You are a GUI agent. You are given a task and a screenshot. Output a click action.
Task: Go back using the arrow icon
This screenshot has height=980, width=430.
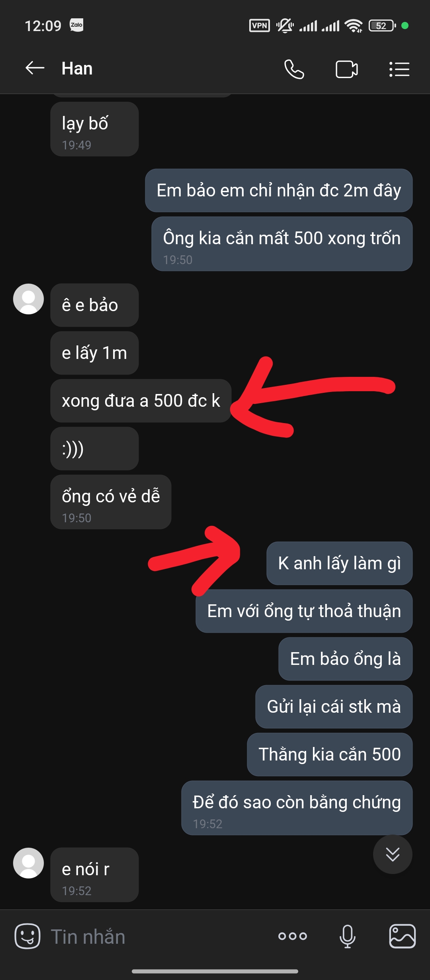point(35,68)
